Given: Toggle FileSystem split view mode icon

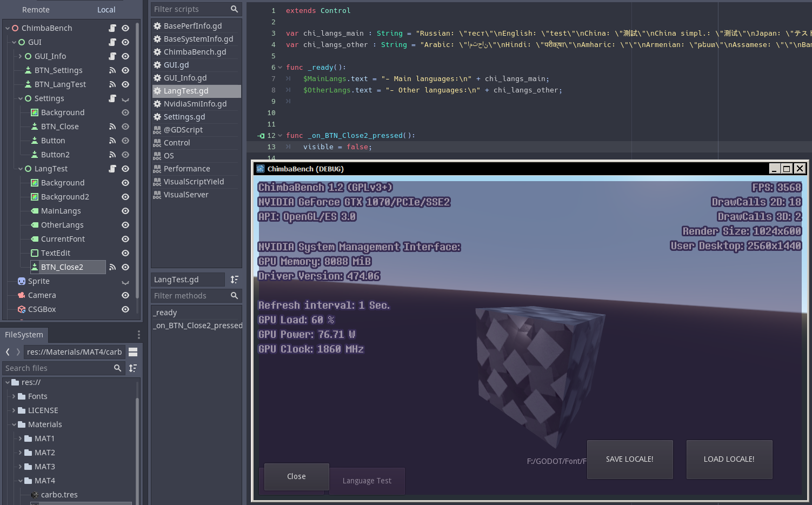Looking at the screenshot, I should pyautogui.click(x=133, y=352).
